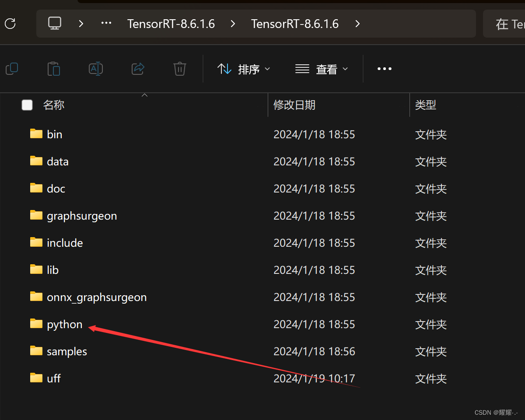Open last TensorRT-8.6.1.6 breadcrumb segment
Screen dimensions: 525x420
pos(295,24)
